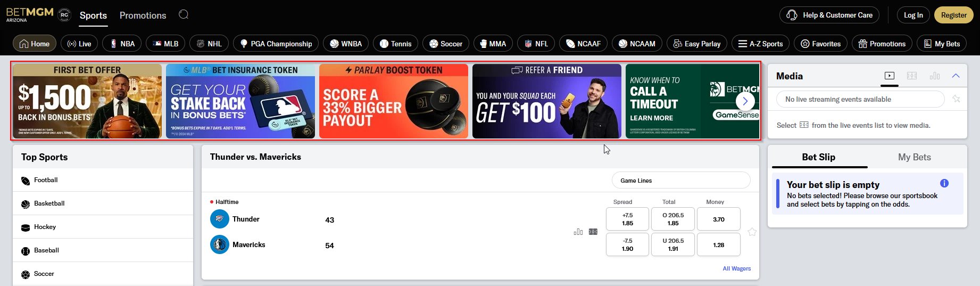The width and height of the screenshot is (980, 286).
Task: Open stats chart icon for Thunder vs. Mavericks
Action: (x=578, y=232)
